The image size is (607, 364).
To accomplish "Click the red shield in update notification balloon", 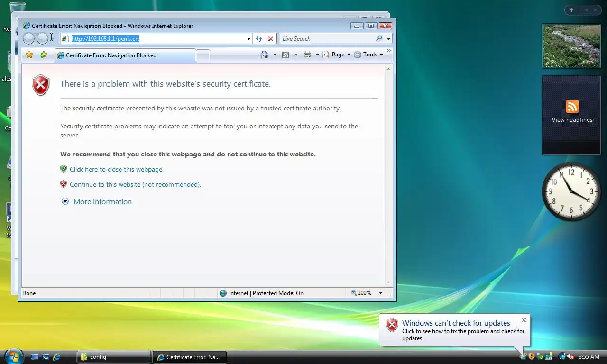I will click(392, 325).
